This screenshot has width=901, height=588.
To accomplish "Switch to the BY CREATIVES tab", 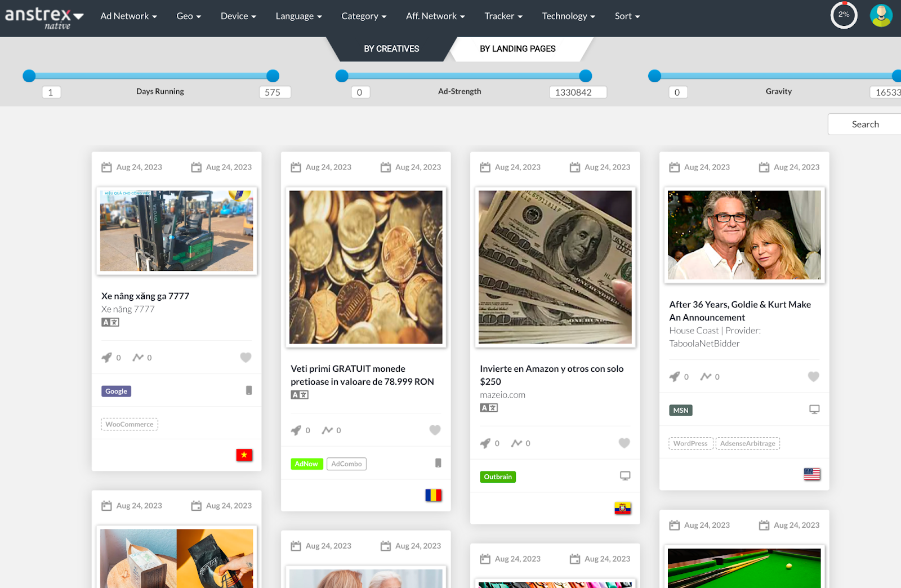I will 391,49.
